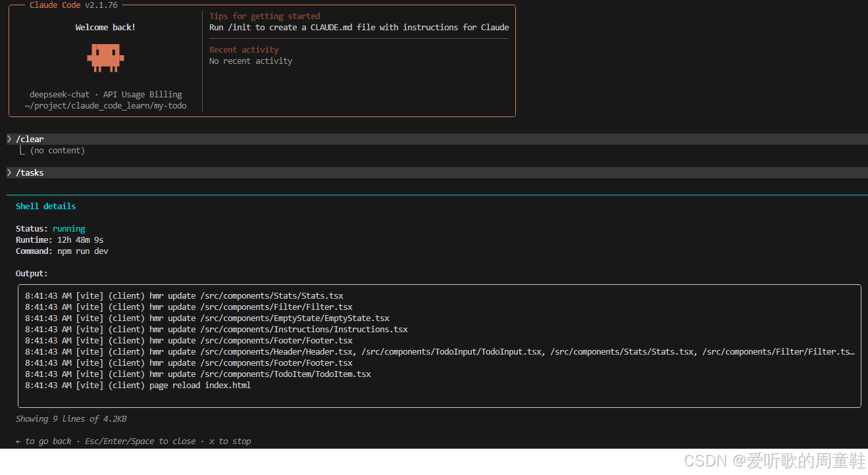868x475 pixels.
Task: Click the hmr update Instructions.tsx log line
Action: pos(217,329)
